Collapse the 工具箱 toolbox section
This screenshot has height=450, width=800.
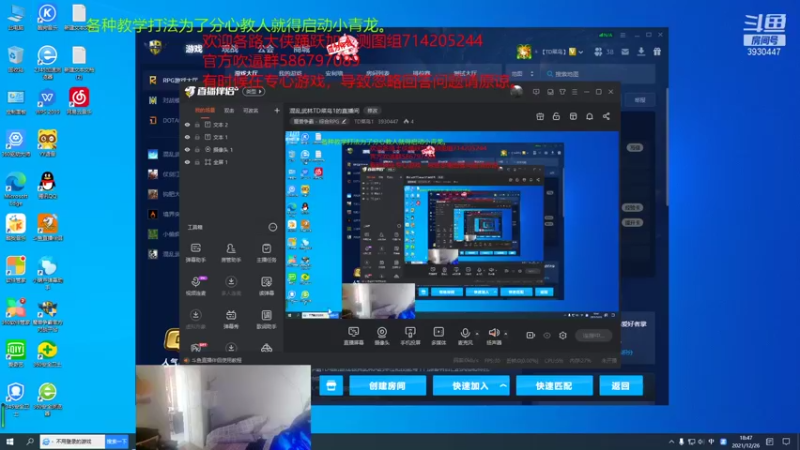(x=273, y=227)
